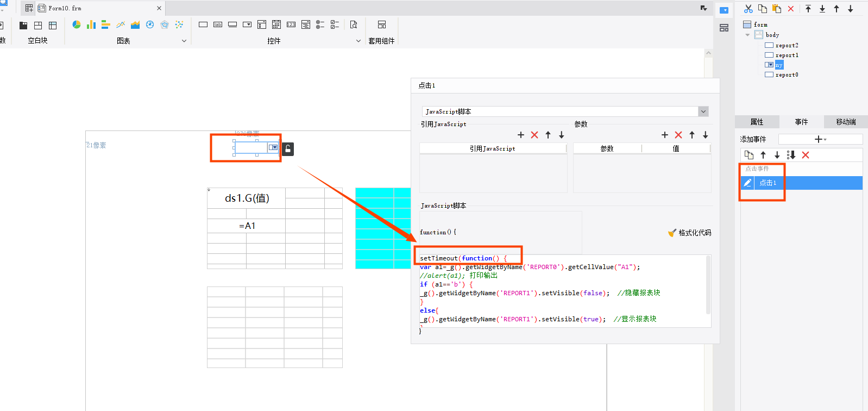Expand the chart gallery dropdown

click(x=184, y=41)
